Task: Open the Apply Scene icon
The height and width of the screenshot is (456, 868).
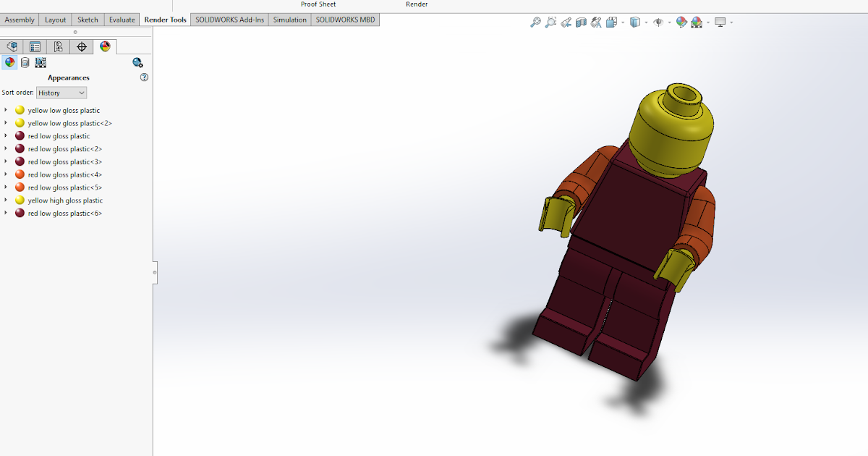Action: [697, 22]
